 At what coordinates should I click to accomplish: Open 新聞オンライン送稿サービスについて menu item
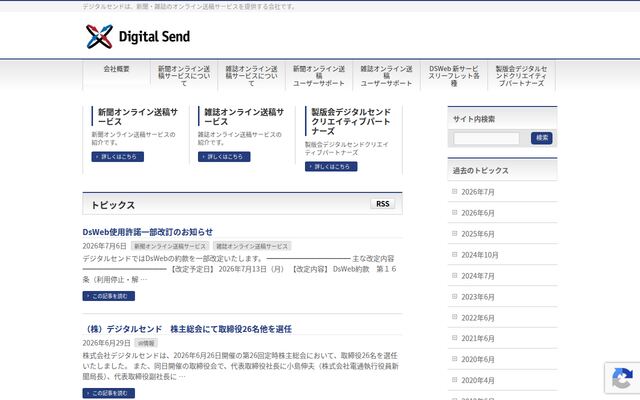coord(184,76)
